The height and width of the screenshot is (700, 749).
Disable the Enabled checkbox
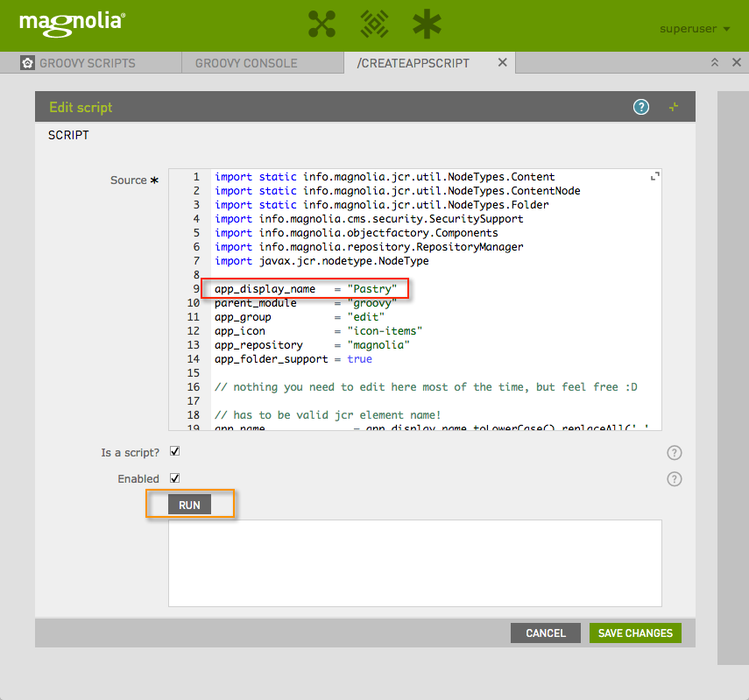pyautogui.click(x=173, y=478)
